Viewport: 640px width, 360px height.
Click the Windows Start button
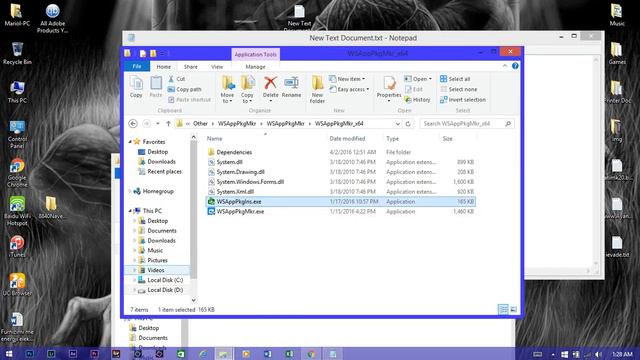tap(8, 353)
